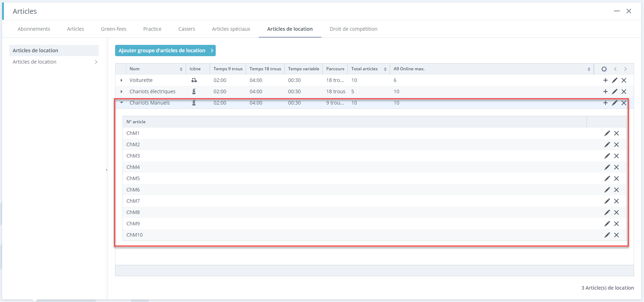
Task: Edit article ChM10
Action: pos(607,235)
